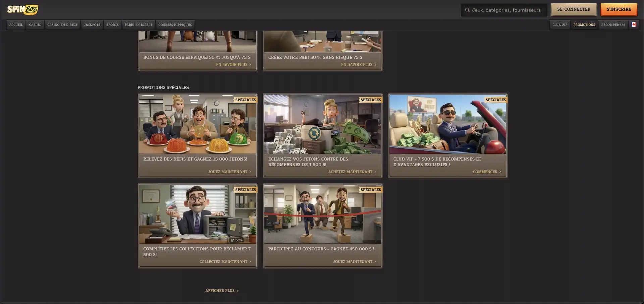
Task: Open Paris en Direct
Action: click(139, 25)
